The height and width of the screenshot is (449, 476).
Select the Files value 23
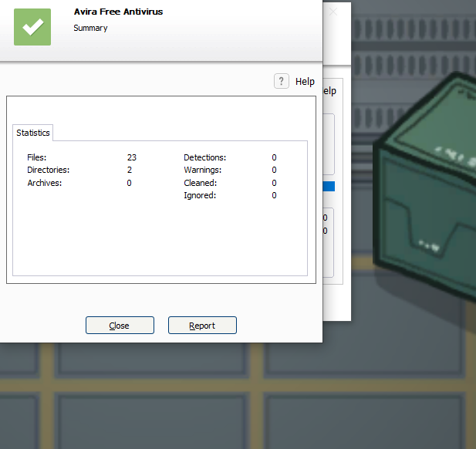coord(132,157)
